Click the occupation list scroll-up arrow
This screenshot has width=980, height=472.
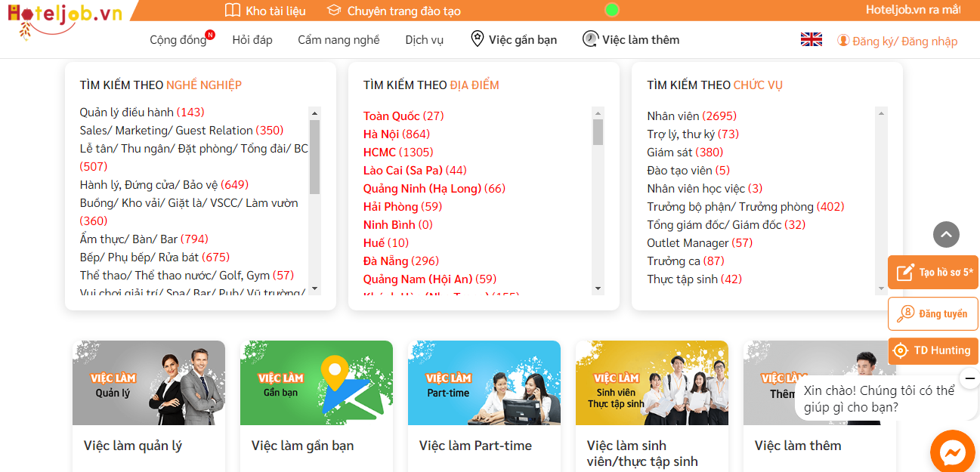[315, 113]
